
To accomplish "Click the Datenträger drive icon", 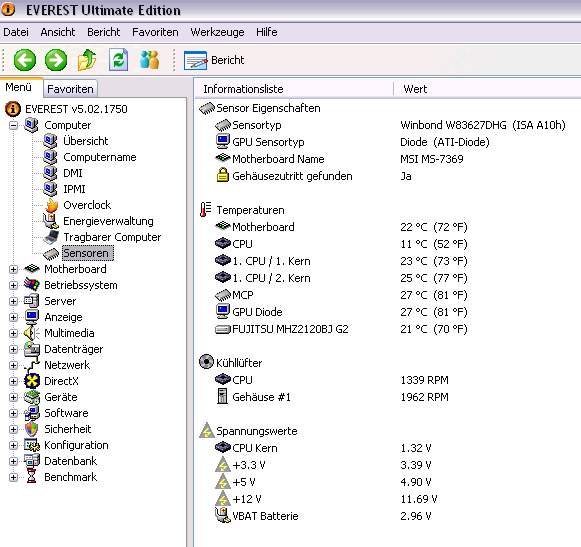I will [x=31, y=349].
